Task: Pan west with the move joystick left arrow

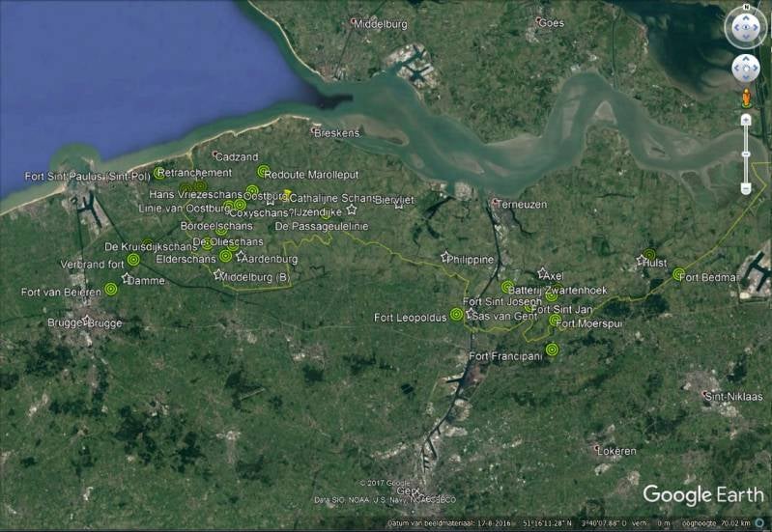Action: pos(737,68)
